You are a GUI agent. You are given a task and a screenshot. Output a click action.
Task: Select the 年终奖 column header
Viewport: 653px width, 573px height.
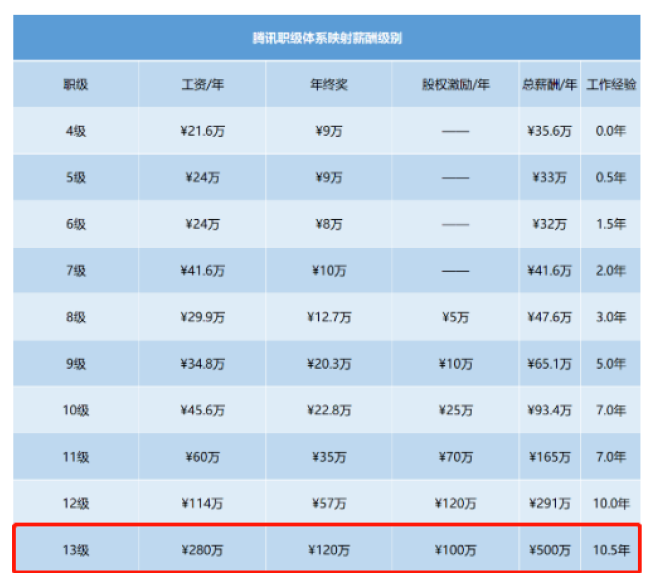point(328,85)
